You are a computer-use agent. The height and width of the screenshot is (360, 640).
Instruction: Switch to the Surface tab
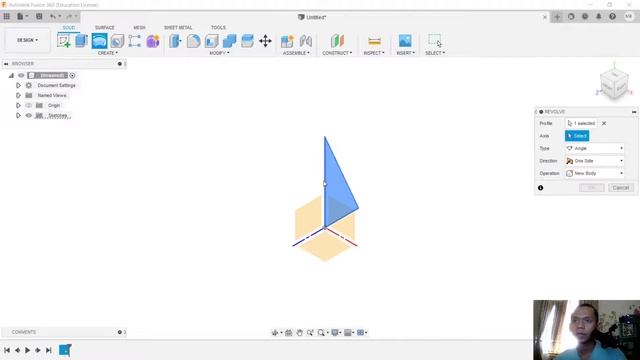(x=104, y=27)
